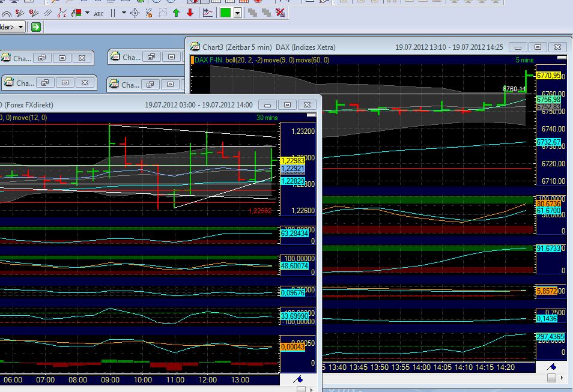The width and height of the screenshot is (573, 392).
Task: Click the small white bar beside '30 mins'
Action: click(x=311, y=115)
